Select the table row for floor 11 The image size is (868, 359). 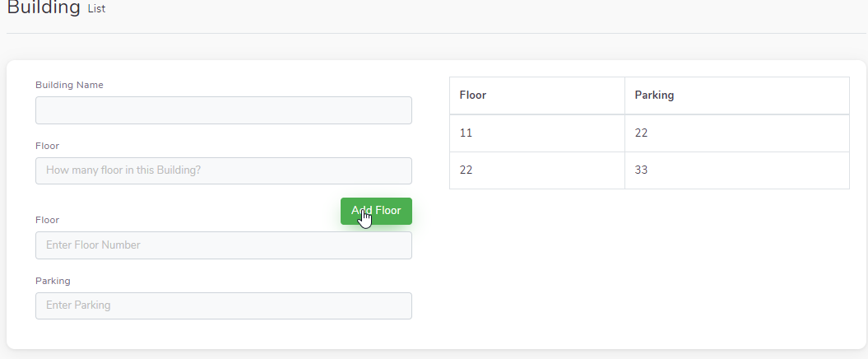click(x=649, y=133)
